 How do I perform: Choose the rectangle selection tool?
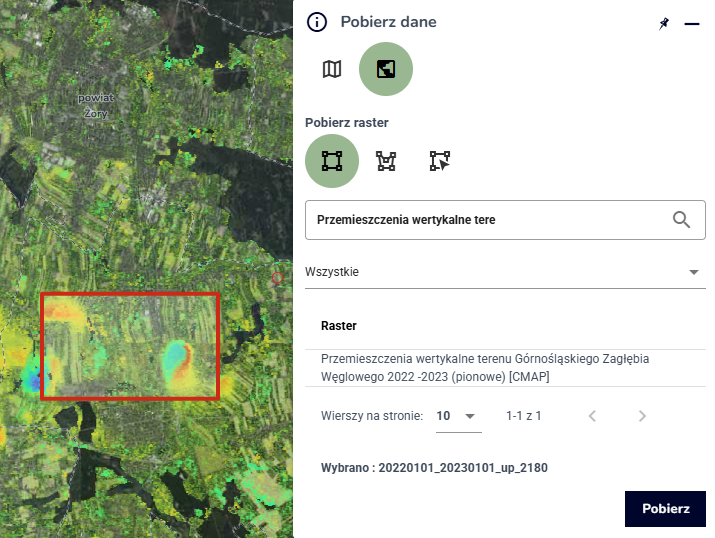(x=332, y=161)
